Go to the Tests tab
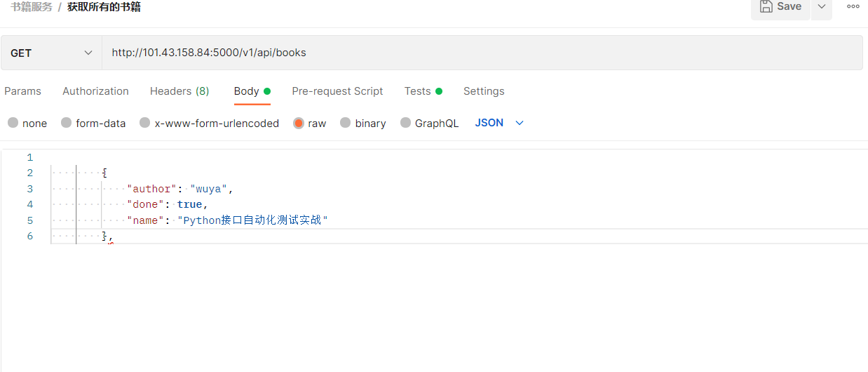Screen dimensions: 868x372 [x=418, y=91]
